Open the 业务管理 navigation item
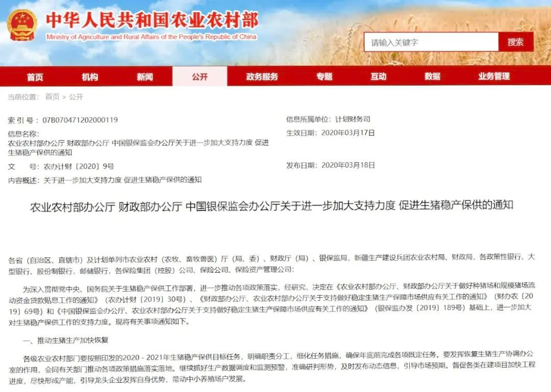This screenshot has width=551, height=392. click(494, 76)
